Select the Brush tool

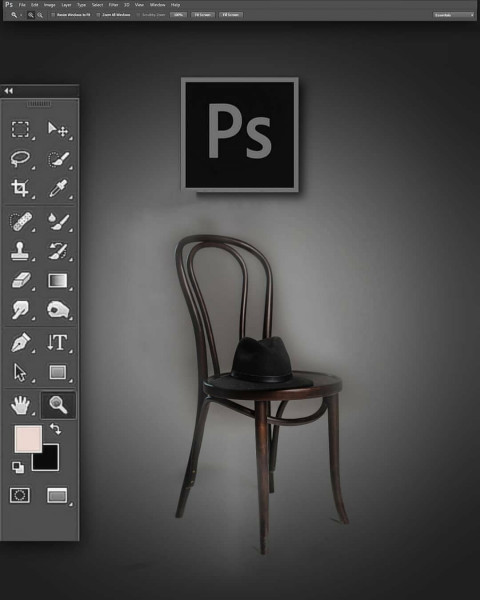click(x=59, y=222)
